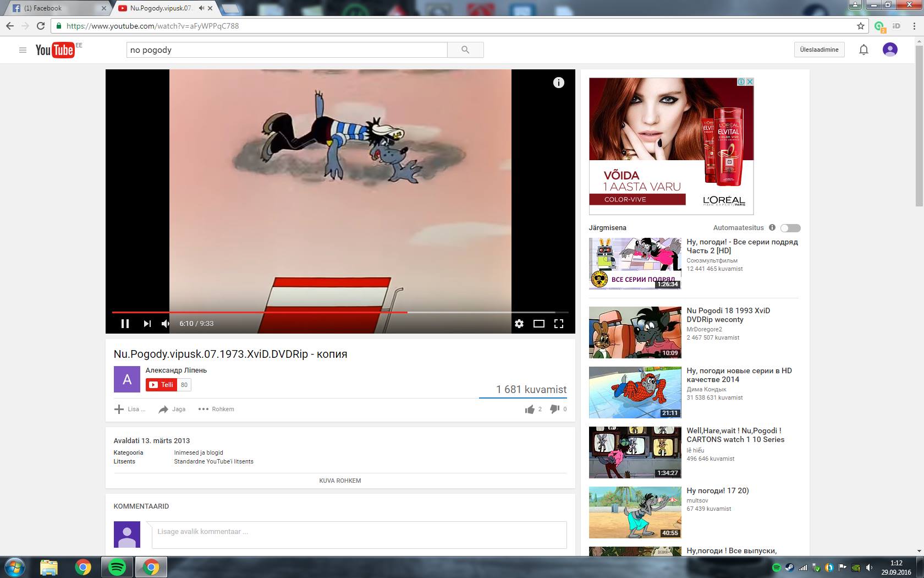The image size is (924, 578).
Task: Open the YouTube hamburger guide menu
Action: [23, 50]
